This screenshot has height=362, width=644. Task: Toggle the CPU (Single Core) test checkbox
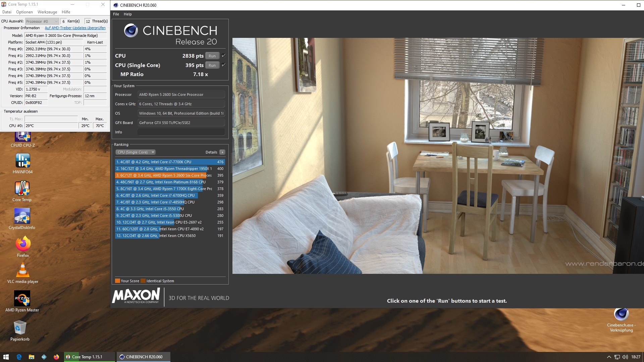pos(224,65)
